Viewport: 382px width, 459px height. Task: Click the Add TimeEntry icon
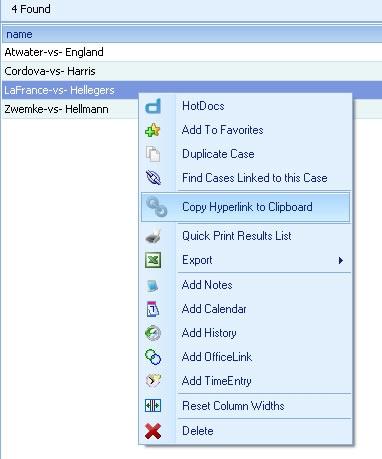tap(153, 381)
